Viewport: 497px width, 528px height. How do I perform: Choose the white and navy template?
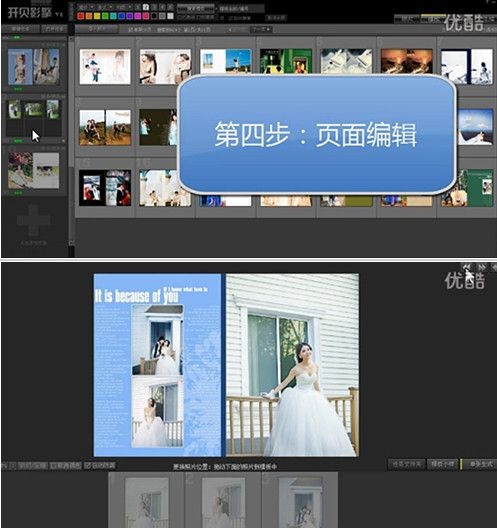(x=467, y=66)
